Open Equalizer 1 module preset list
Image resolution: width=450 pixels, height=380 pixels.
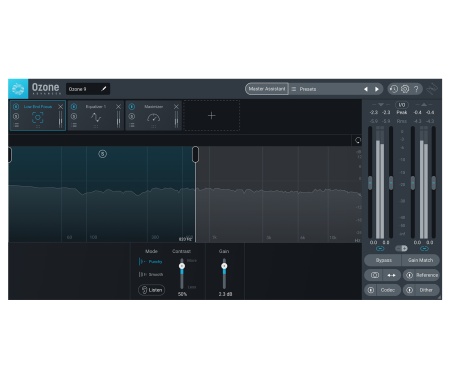[74, 125]
